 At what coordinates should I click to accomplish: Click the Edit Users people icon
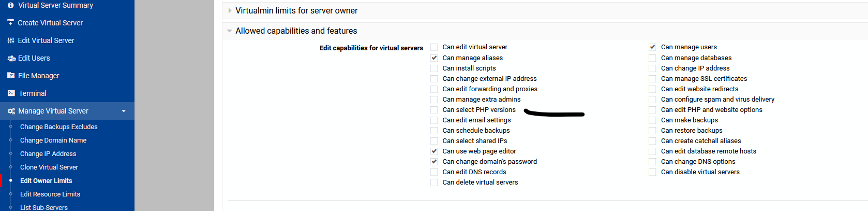pos(11,58)
